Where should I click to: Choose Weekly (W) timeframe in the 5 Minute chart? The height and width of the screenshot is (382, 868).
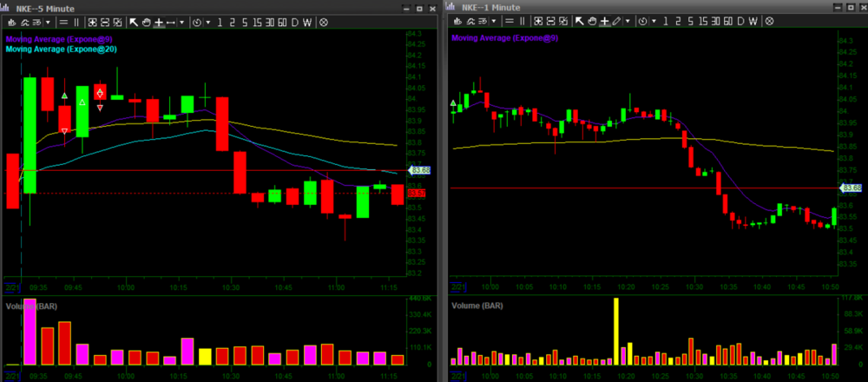coord(308,21)
